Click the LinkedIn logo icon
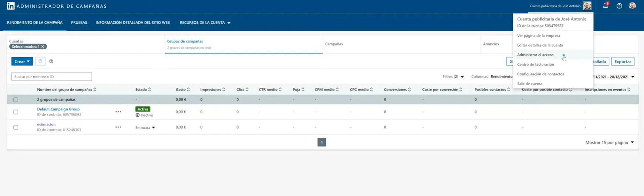Screen dimensions: 644x196 coord(11,6)
